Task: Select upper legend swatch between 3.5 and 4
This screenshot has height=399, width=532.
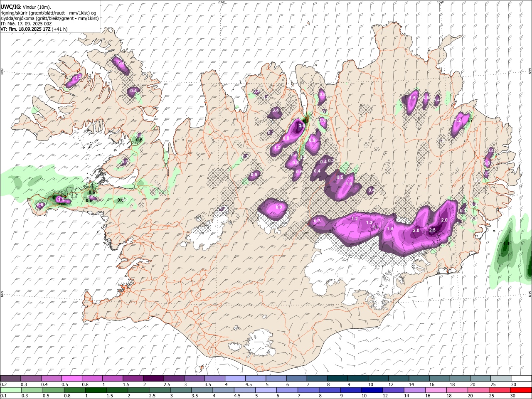Action: pos(214,379)
